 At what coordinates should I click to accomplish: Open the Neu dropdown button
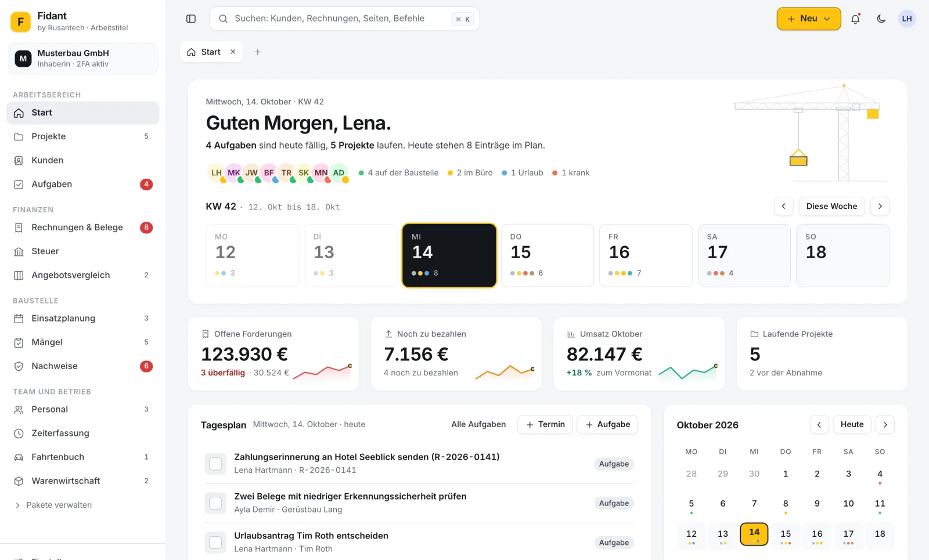tap(808, 19)
